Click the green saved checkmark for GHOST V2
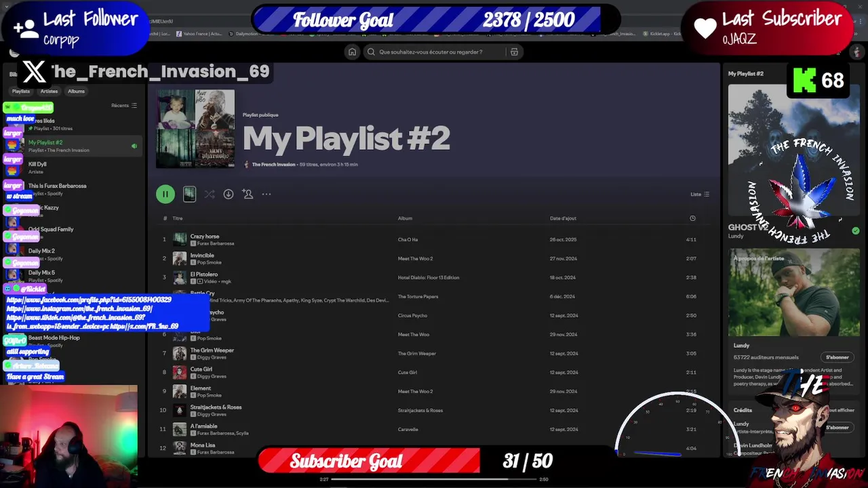868x488 pixels. click(x=856, y=230)
